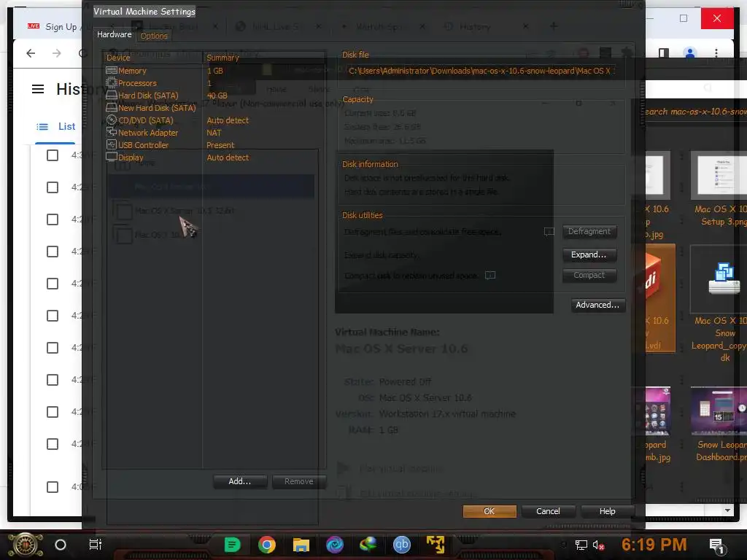Screen dimensions: 747x560
Task: Open a new Chrome tab with plus
Action: tap(554, 26)
